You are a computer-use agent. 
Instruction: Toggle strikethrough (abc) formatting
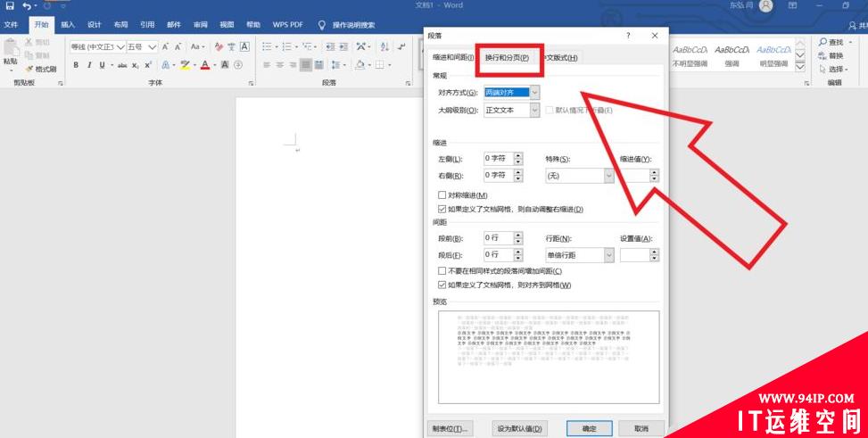122,65
